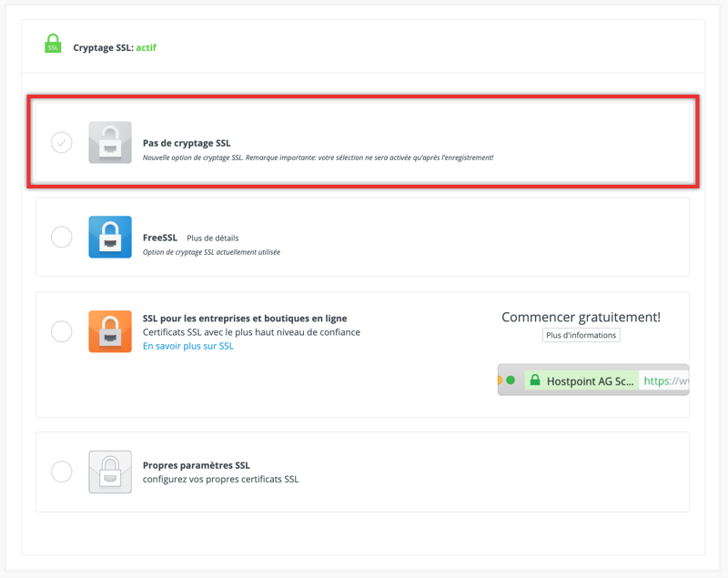This screenshot has width=728, height=578.
Task: Select the Pas de cryptage SSL radio button
Action: 61,143
